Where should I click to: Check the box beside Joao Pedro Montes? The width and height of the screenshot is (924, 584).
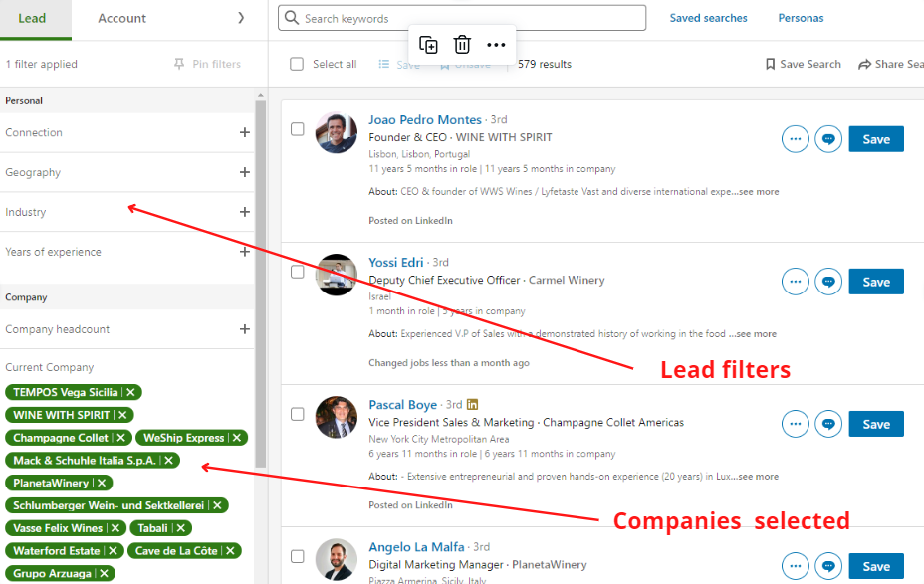tap(297, 129)
